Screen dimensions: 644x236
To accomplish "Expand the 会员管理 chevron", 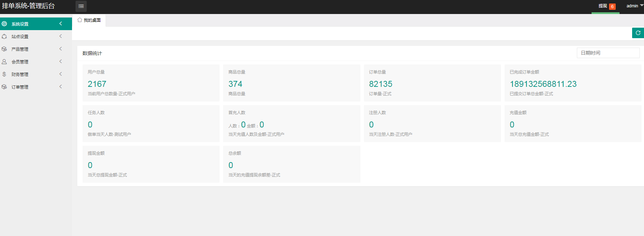I will [x=60, y=61].
